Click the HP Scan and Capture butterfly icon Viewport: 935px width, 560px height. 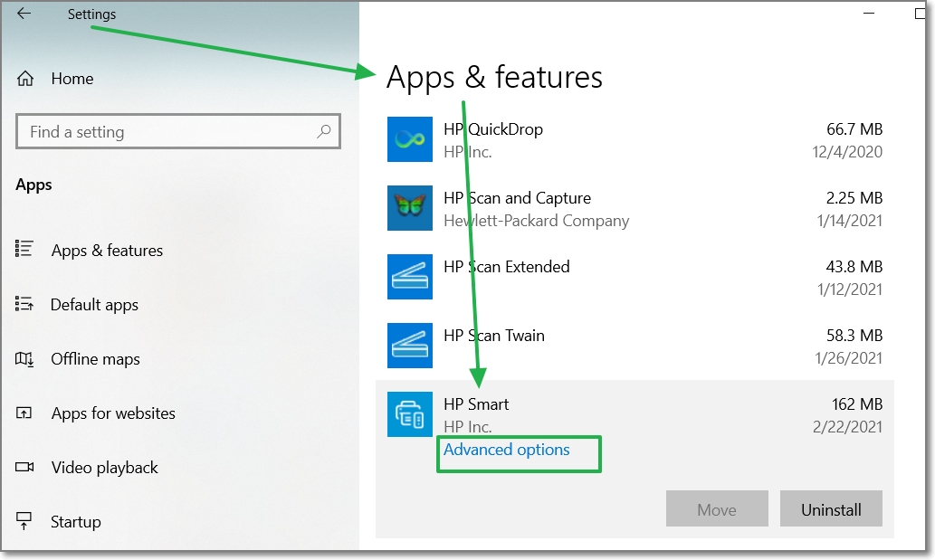pos(410,208)
